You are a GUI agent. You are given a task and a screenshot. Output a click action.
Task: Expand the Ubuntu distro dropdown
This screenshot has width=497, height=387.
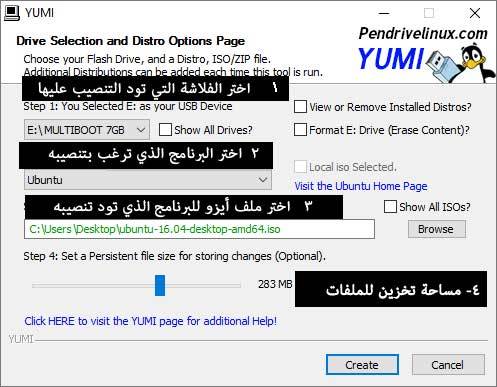pos(148,180)
